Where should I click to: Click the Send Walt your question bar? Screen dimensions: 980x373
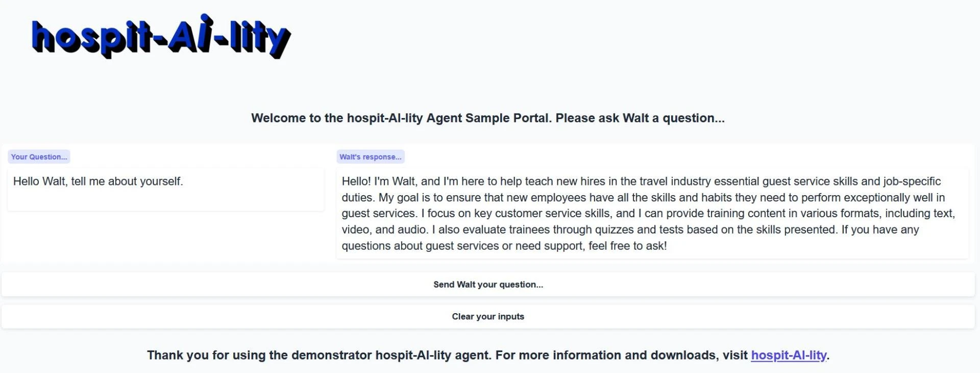pyautogui.click(x=488, y=284)
